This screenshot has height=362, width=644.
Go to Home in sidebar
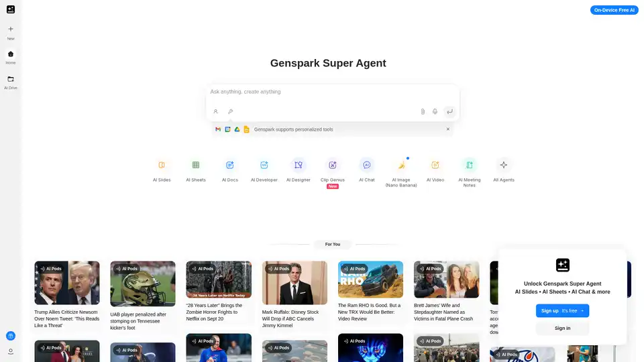pos(11,57)
